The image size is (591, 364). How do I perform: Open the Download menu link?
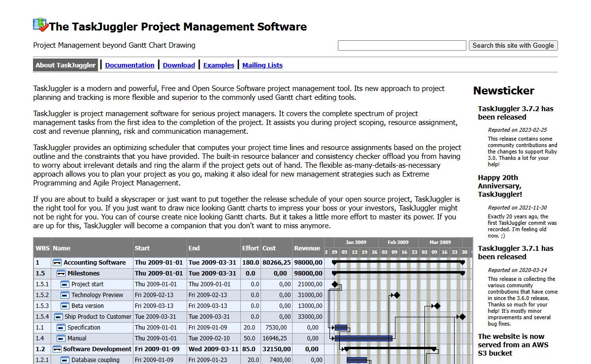tap(179, 65)
